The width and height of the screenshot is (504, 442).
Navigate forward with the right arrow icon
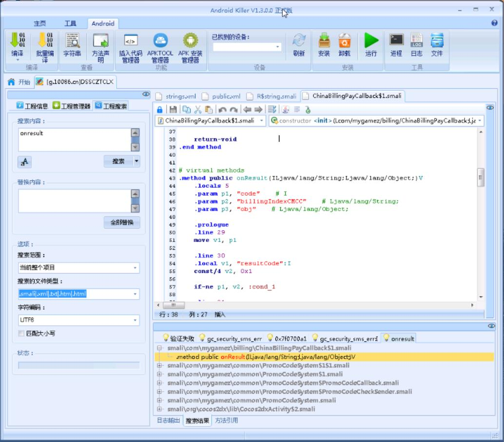tap(258, 110)
